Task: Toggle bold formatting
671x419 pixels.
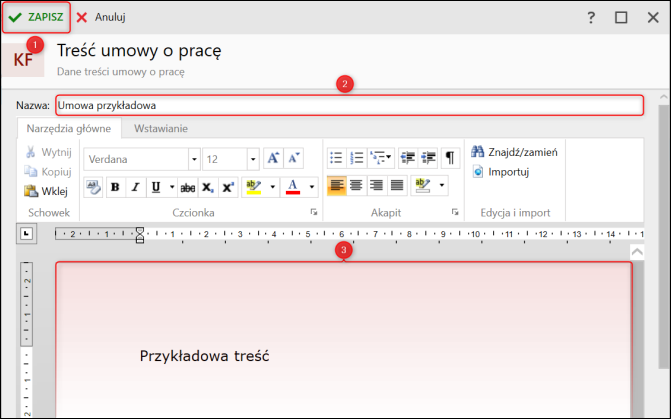Action: 115,187
